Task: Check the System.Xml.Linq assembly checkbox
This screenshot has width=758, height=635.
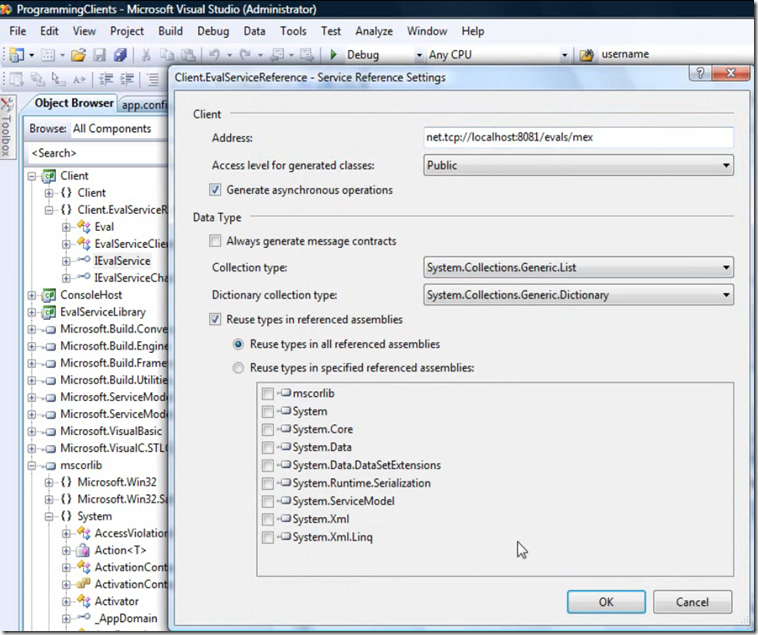Action: tap(268, 537)
